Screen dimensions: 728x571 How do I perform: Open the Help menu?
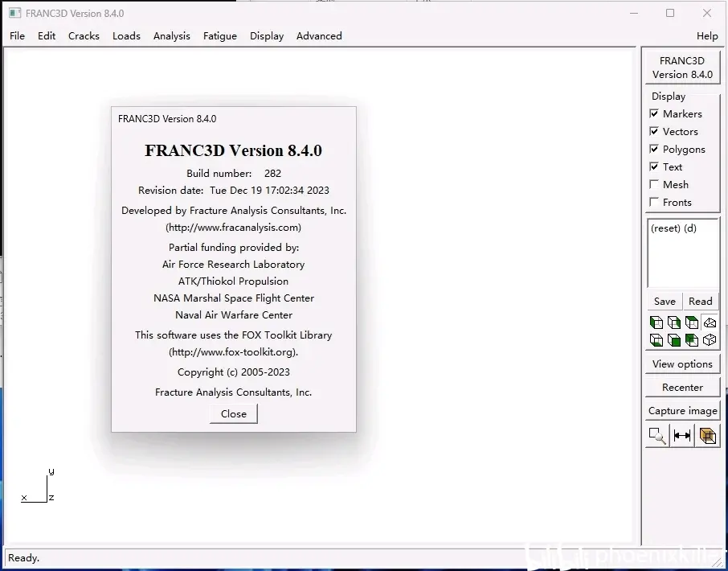[707, 35]
